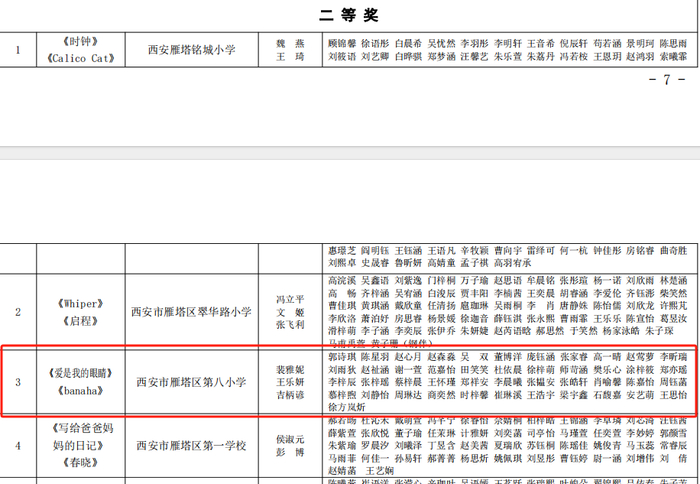Click student name 张伊乔
Screen dimensions: 700x484
click(441, 331)
